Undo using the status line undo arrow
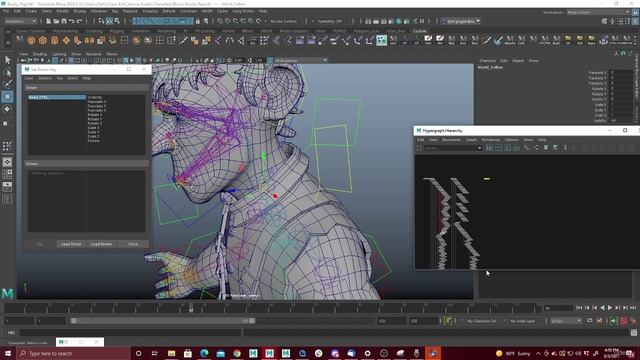Image resolution: width=640 pixels, height=360 pixels. (x=72, y=21)
